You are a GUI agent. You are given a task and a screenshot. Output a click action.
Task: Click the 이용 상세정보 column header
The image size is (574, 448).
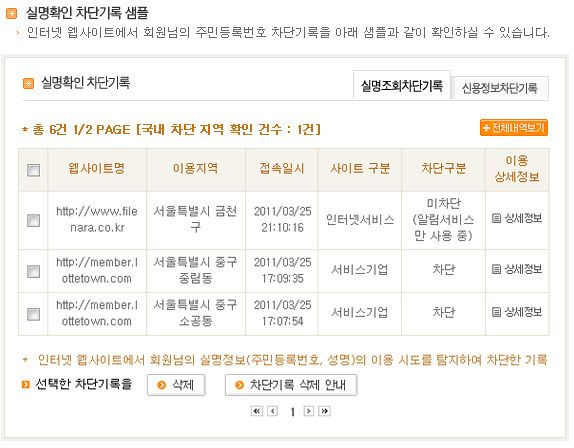click(517, 169)
